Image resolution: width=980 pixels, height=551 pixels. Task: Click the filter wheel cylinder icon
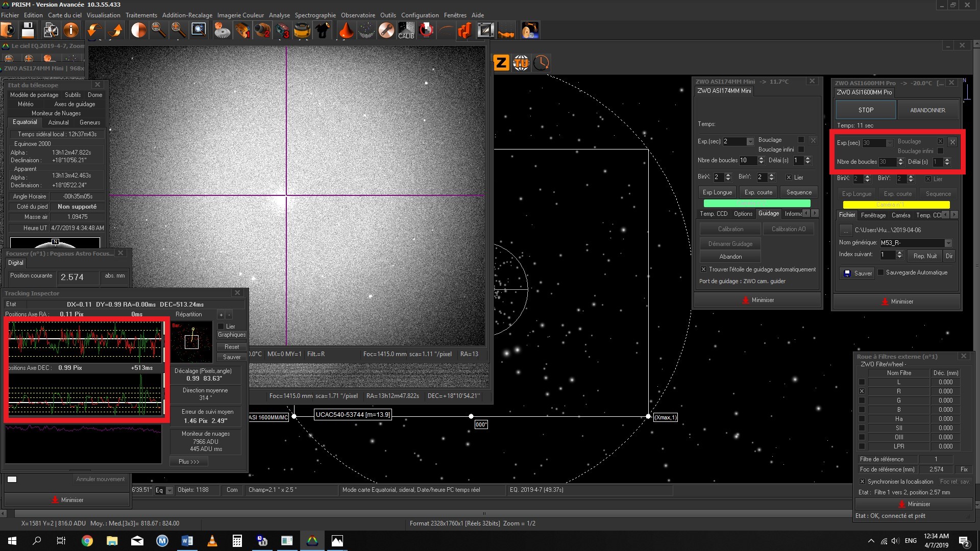pyautogui.click(x=302, y=30)
